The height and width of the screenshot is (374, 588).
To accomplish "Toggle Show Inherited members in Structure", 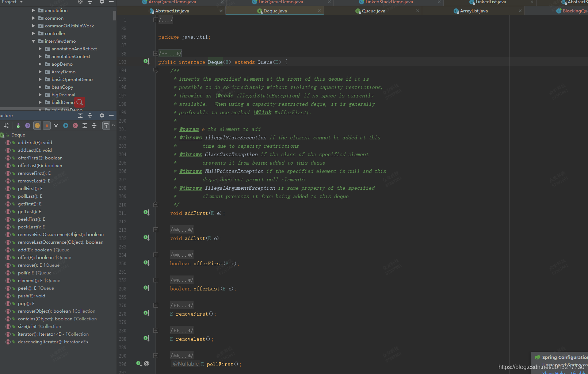I will 18,126.
